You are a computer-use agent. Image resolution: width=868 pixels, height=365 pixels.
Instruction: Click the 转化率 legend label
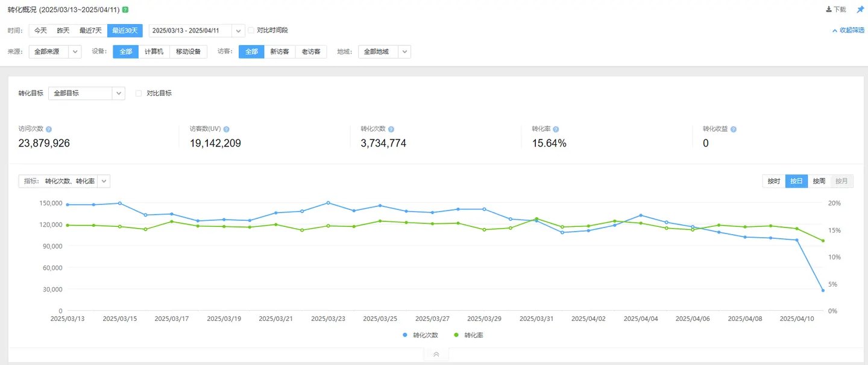[473, 335]
